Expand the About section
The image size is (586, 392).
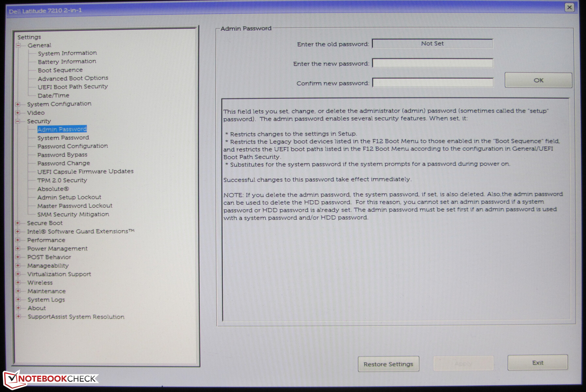point(18,308)
